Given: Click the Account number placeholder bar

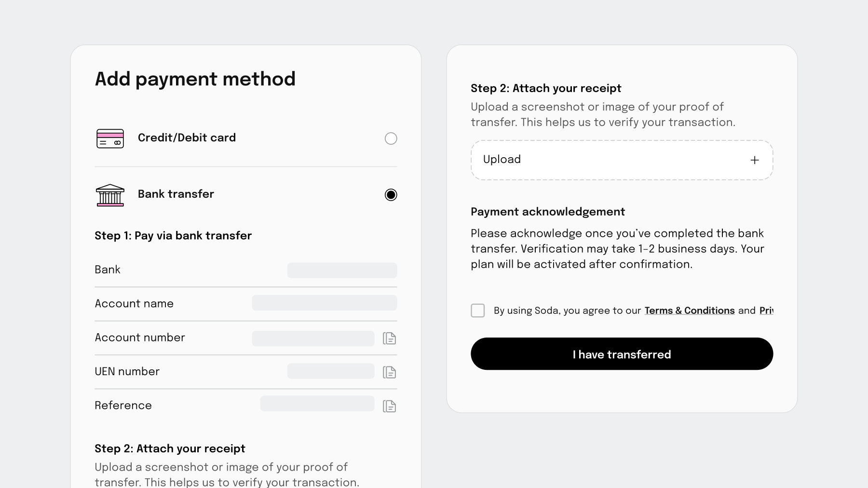Looking at the screenshot, I should point(313,338).
